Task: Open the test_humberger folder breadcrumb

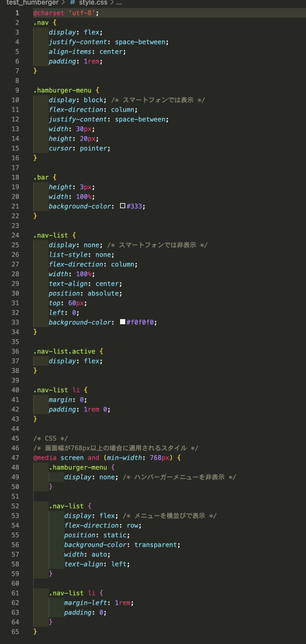Action: click(x=32, y=3)
